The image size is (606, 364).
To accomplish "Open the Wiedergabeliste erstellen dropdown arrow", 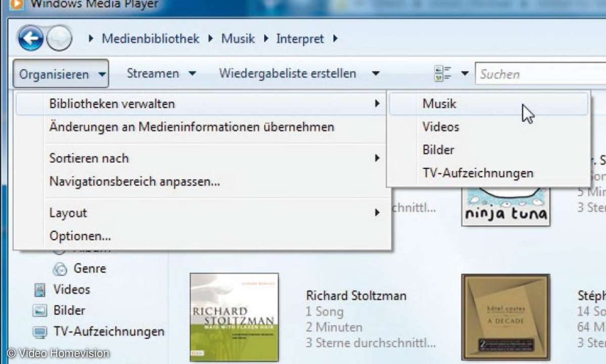I will click(x=376, y=73).
